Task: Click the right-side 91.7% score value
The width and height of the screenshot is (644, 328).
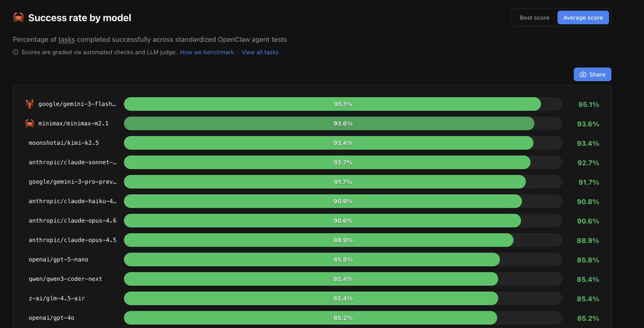Action: pyautogui.click(x=588, y=183)
